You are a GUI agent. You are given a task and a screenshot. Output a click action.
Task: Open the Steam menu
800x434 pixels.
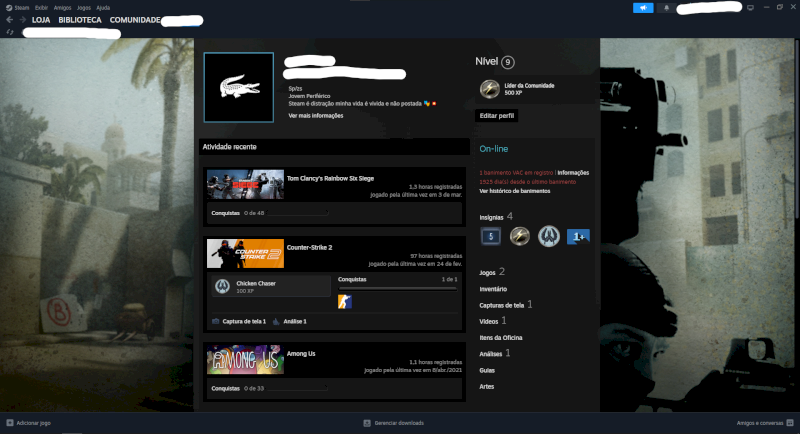[x=21, y=8]
